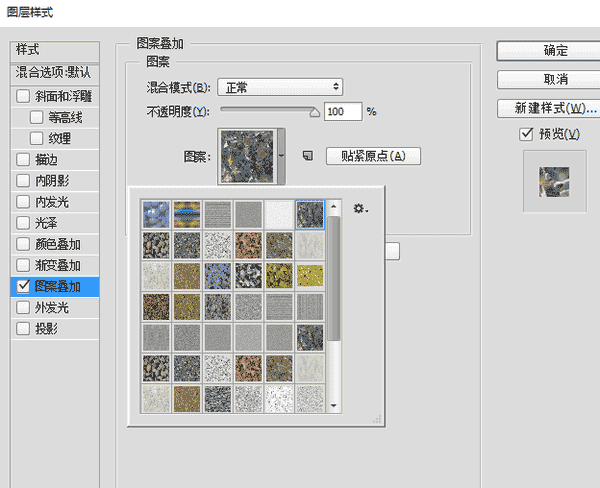Open the 不透明度 percentage input field
This screenshot has width=600, height=488.
(x=342, y=111)
